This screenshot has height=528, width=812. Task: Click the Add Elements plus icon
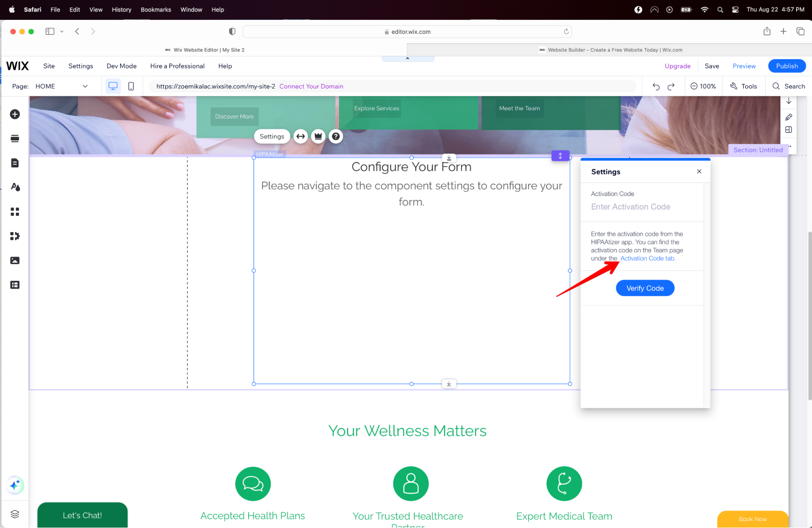[15, 114]
